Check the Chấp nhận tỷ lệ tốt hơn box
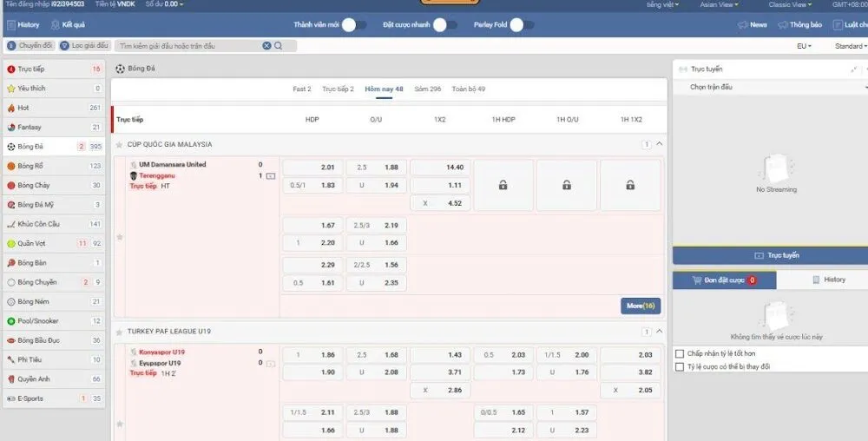868x441 pixels. (x=680, y=353)
